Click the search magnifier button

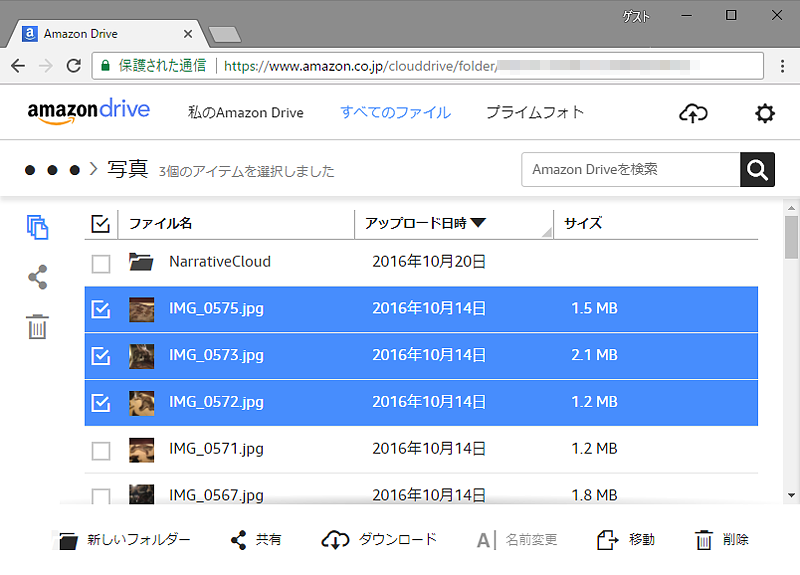pyautogui.click(x=757, y=169)
